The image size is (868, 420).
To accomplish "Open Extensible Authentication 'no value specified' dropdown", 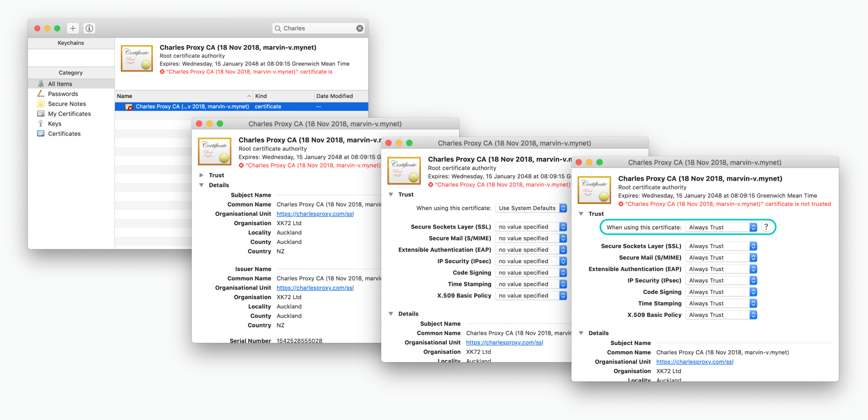I will (531, 249).
